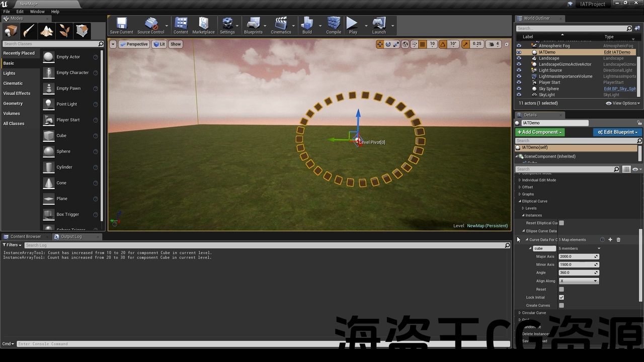Viewport: 644px width, 362px height.
Task: Click the Cinematics toolbar icon
Action: coord(281,24)
